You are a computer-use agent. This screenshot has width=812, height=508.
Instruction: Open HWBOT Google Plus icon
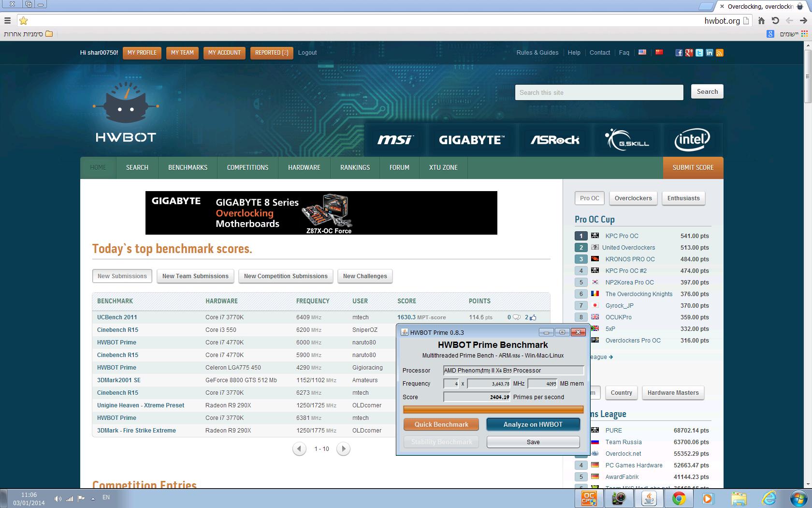pos(689,53)
